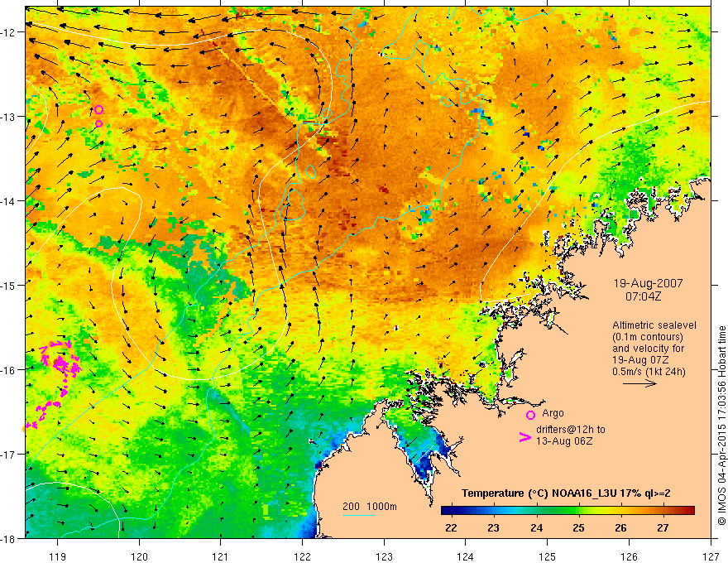Image resolution: width=728 pixels, height=563 pixels.
Task: Click latitude axis label -18
Action: [9, 538]
